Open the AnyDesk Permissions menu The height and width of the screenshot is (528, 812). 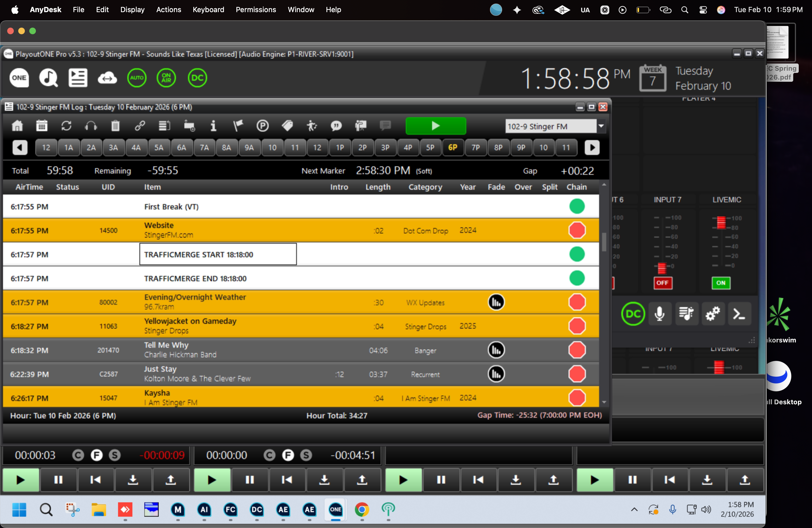point(256,10)
